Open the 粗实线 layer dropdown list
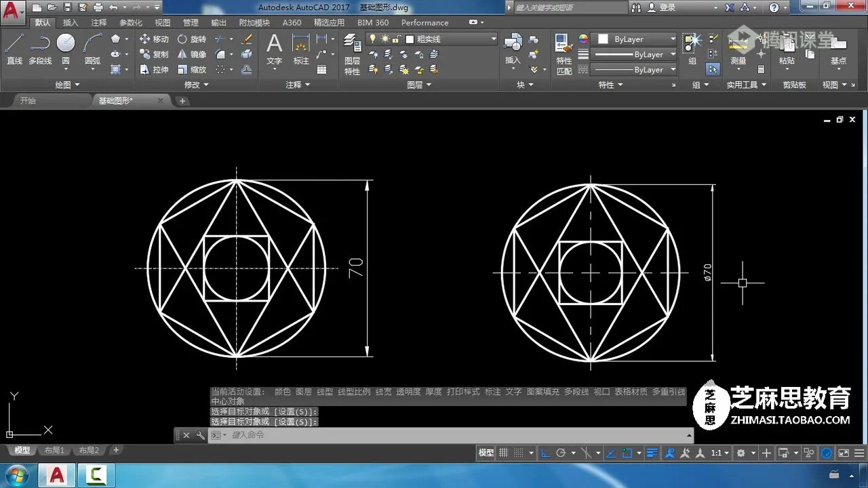The height and width of the screenshot is (488, 868). click(x=494, y=39)
